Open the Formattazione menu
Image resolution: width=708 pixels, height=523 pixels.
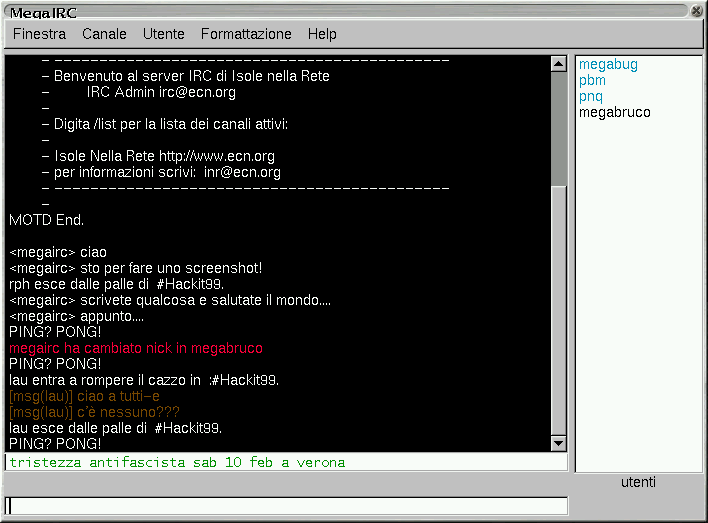point(246,34)
